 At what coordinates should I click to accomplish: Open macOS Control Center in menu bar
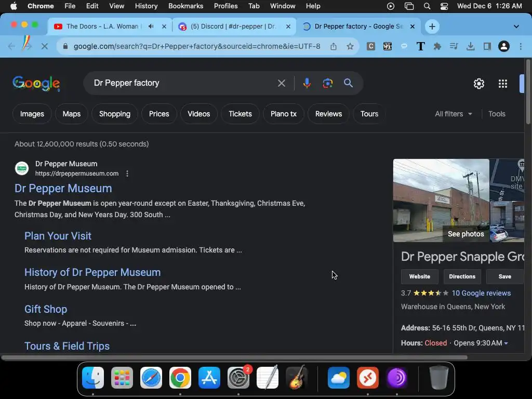coord(444,6)
